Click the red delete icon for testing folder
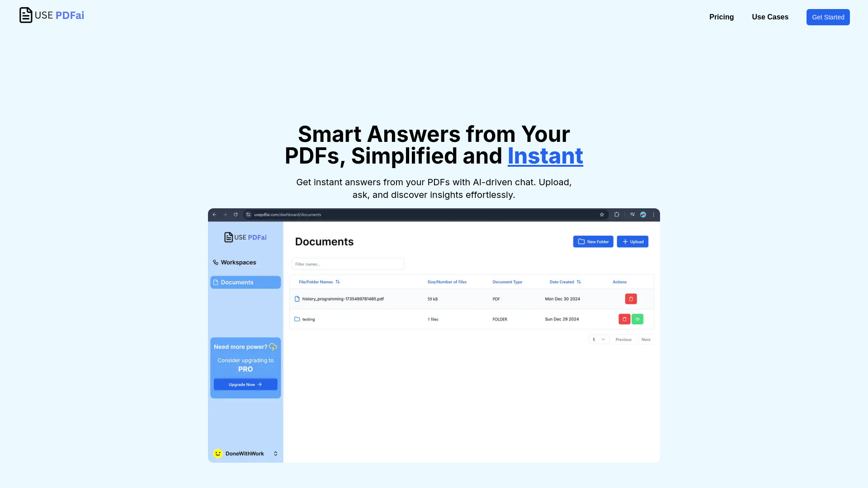Image resolution: width=868 pixels, height=488 pixels. click(x=624, y=319)
